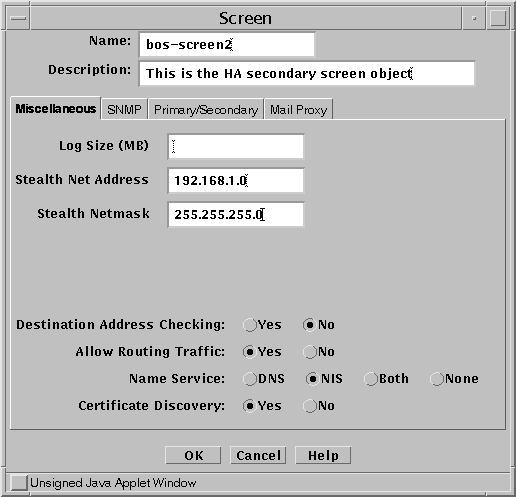Click the 'Allow Routing Traffic:' label
This screenshot has height=497, width=516.
click(150, 352)
